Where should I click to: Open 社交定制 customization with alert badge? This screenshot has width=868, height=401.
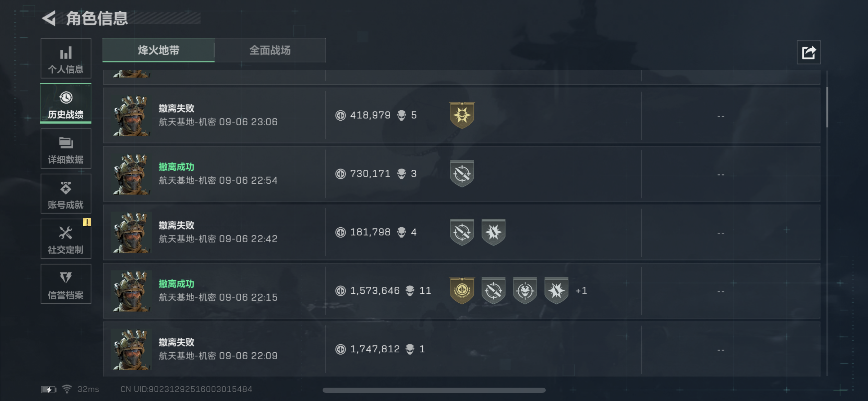(x=66, y=239)
